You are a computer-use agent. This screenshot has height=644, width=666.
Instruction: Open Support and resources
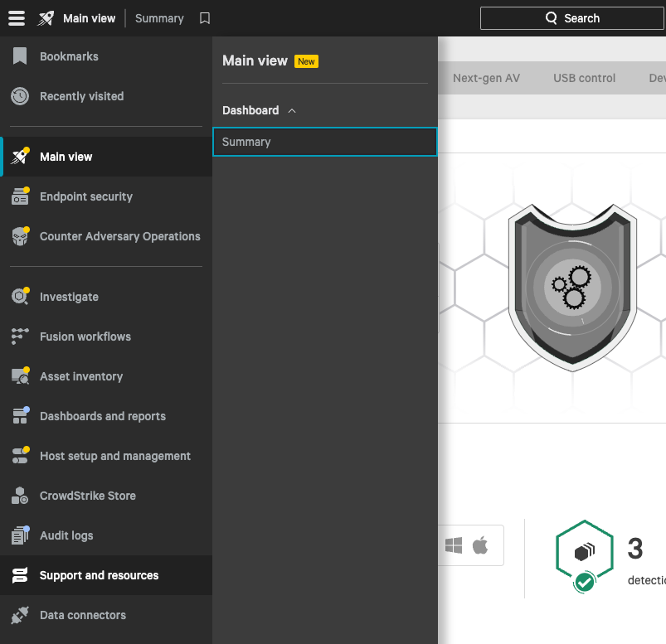pyautogui.click(x=99, y=575)
